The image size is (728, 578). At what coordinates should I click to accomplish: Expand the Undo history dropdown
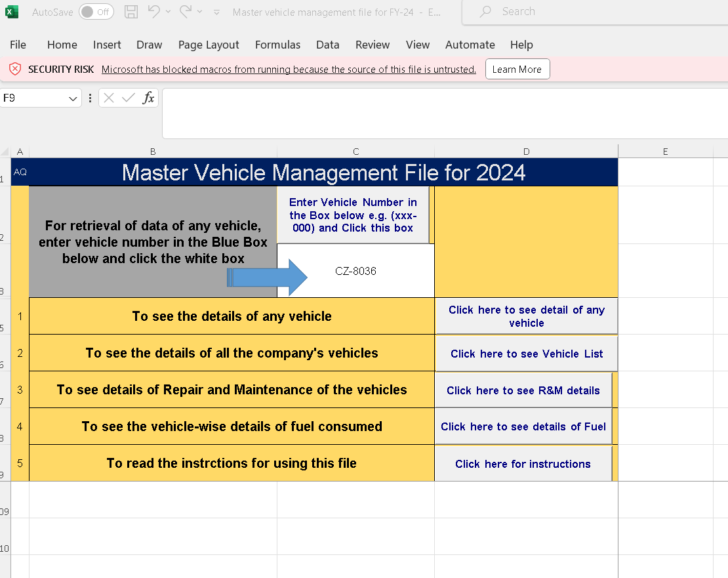coord(168,12)
